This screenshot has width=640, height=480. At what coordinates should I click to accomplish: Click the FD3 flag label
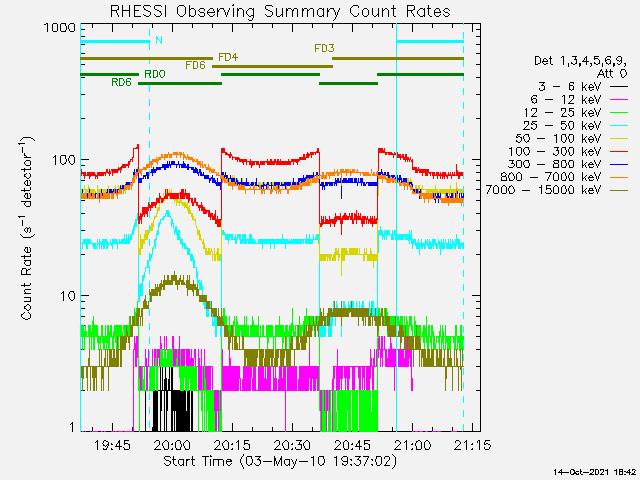coord(323,48)
